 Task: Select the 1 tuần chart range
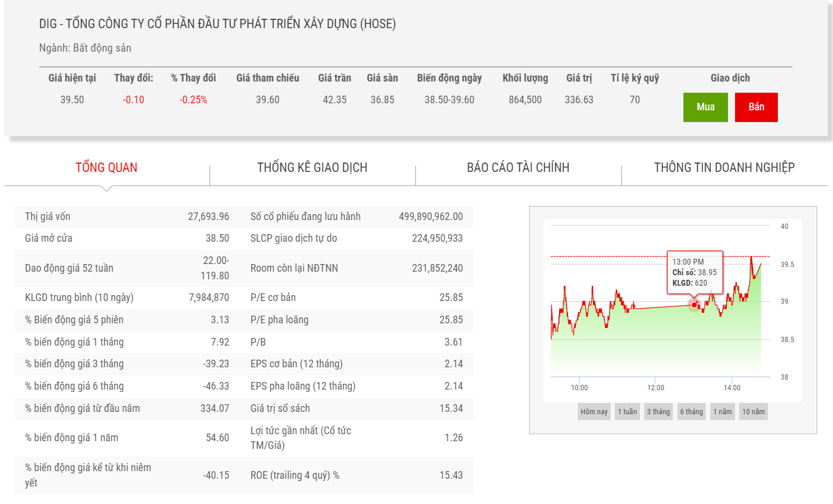tap(627, 412)
